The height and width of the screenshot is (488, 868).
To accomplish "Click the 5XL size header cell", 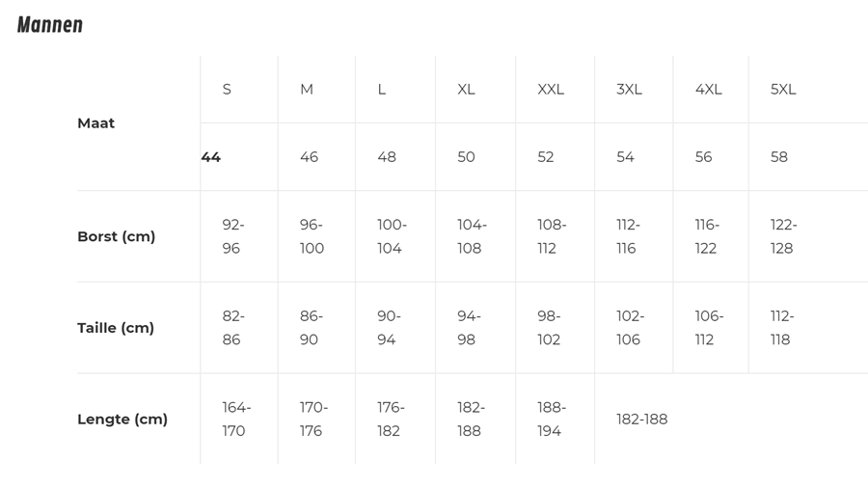I will coord(783,90).
